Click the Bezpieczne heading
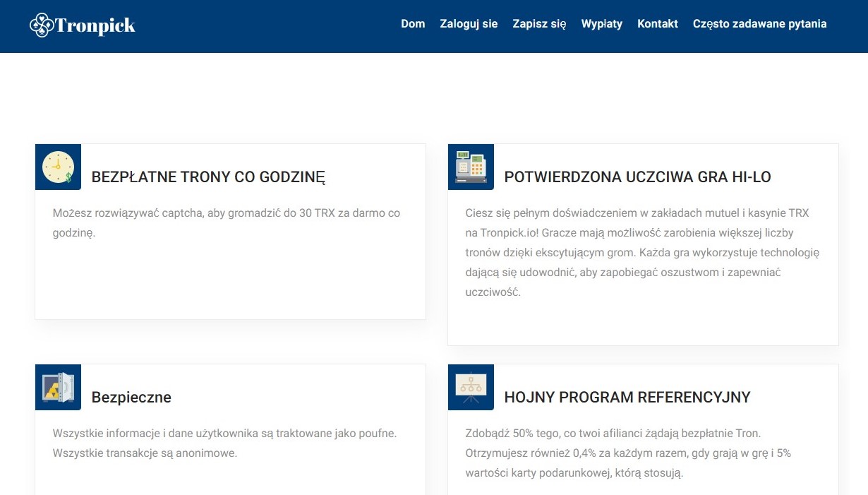Screen dimensions: 868x495 click(x=131, y=398)
